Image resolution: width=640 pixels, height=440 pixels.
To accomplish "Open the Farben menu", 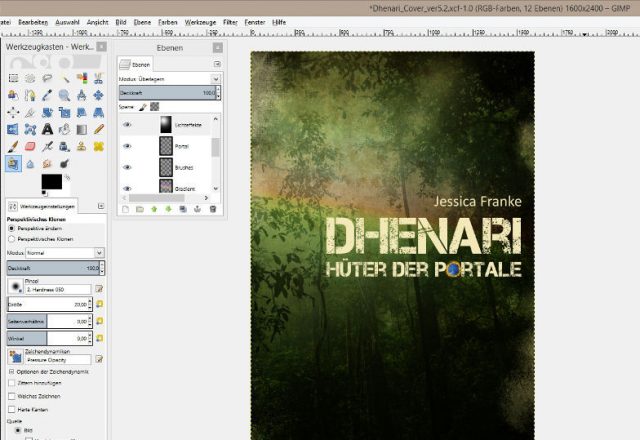I will click(x=168, y=22).
